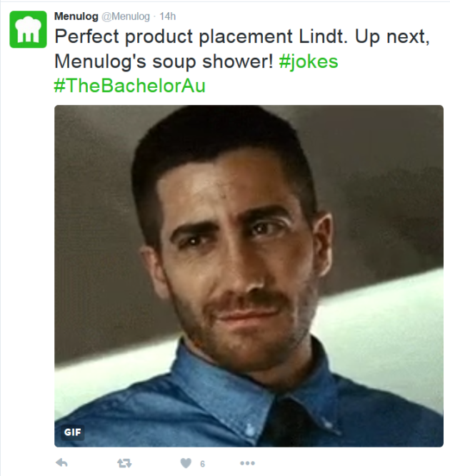Image resolution: width=450 pixels, height=476 pixels.
Task: Open the more options ellipsis menu
Action: pyautogui.click(x=247, y=463)
